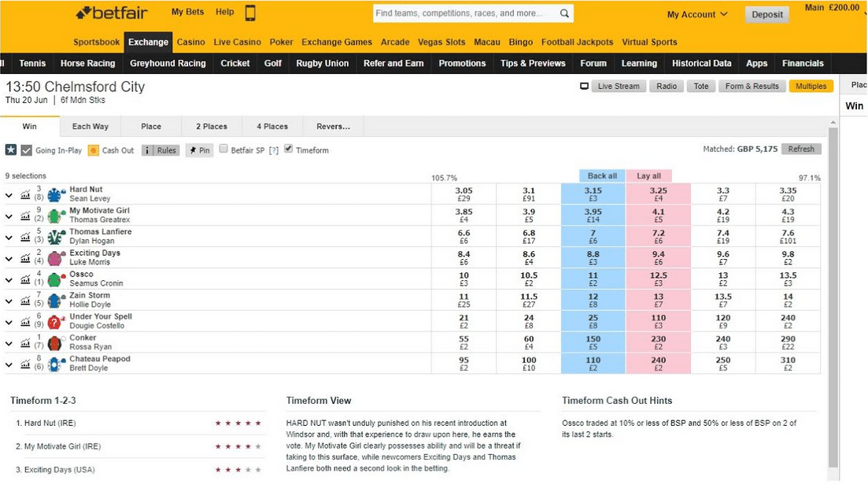Click the Pin button

(199, 150)
